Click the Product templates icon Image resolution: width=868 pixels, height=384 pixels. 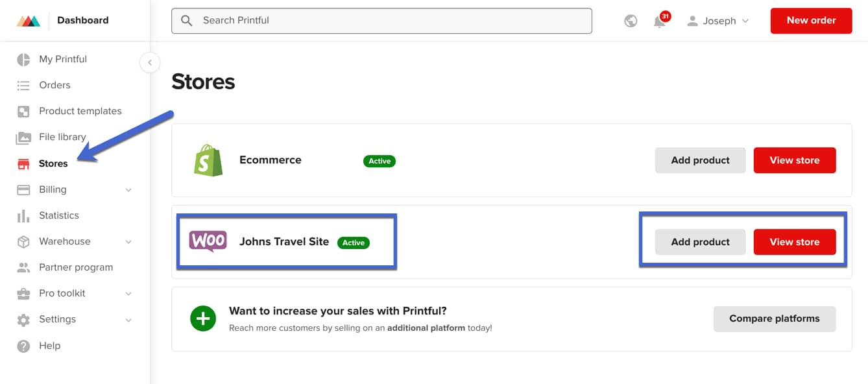23,112
